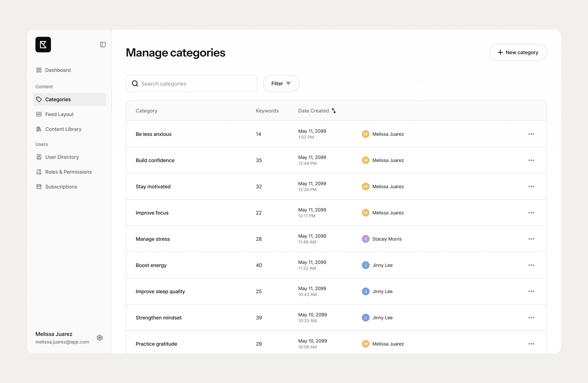Click the app logo icon
This screenshot has height=383, width=588.
(x=43, y=45)
